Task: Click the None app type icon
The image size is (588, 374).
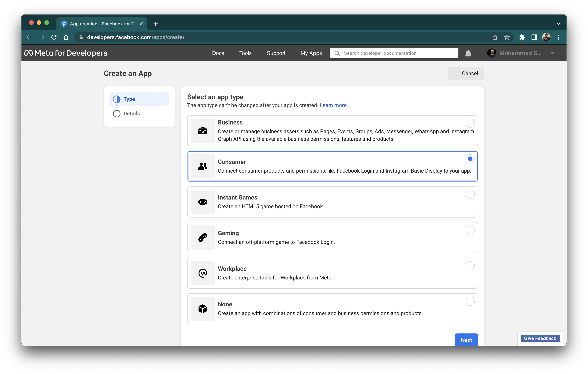Action: point(202,308)
